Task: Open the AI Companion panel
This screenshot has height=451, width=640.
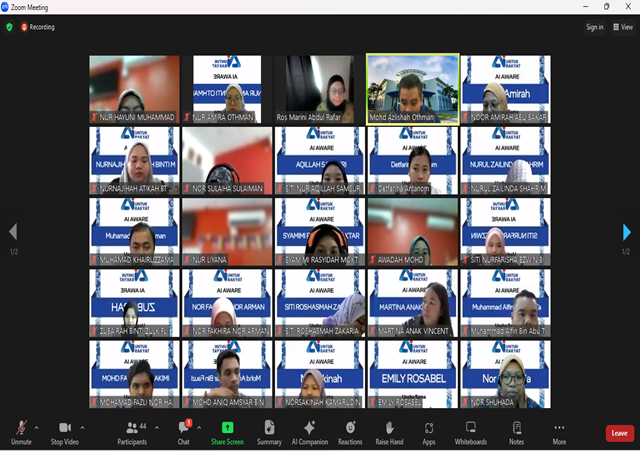Action: click(x=309, y=432)
